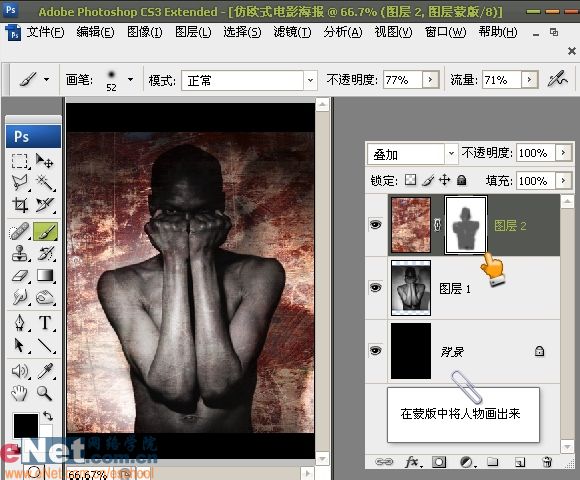Open the 模式 blending mode dropdown
The width and height of the screenshot is (580, 480).
pyautogui.click(x=310, y=80)
